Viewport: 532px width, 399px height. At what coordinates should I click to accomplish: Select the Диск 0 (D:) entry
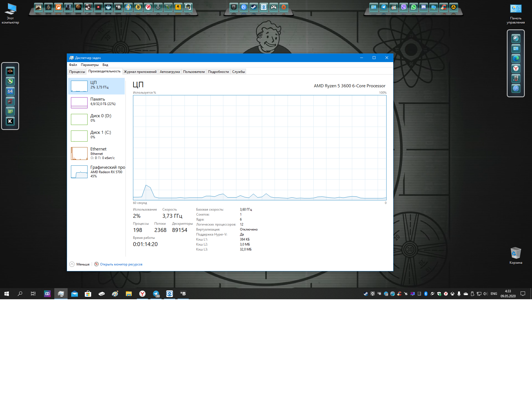pyautogui.click(x=96, y=119)
